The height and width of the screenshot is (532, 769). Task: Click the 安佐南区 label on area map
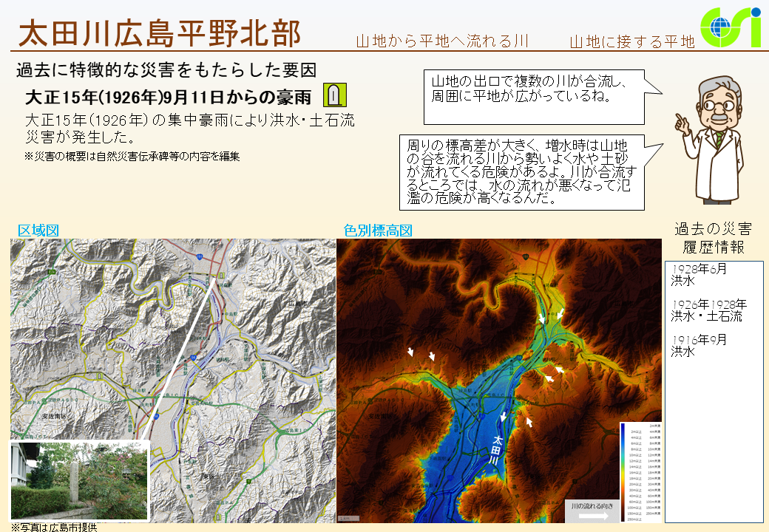52,417
